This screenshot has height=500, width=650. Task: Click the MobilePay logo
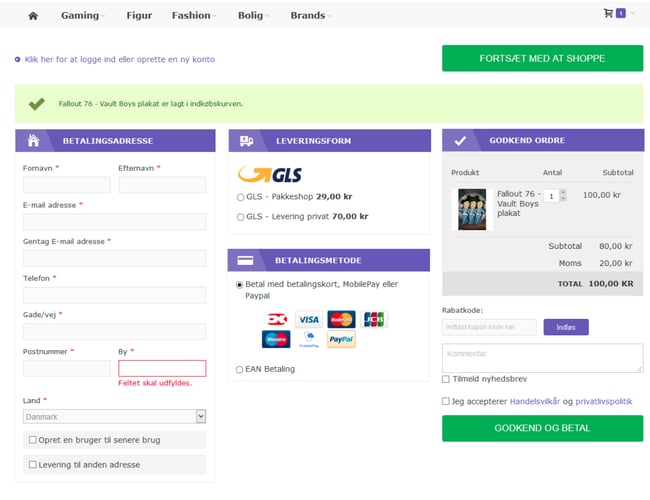tap(309, 339)
